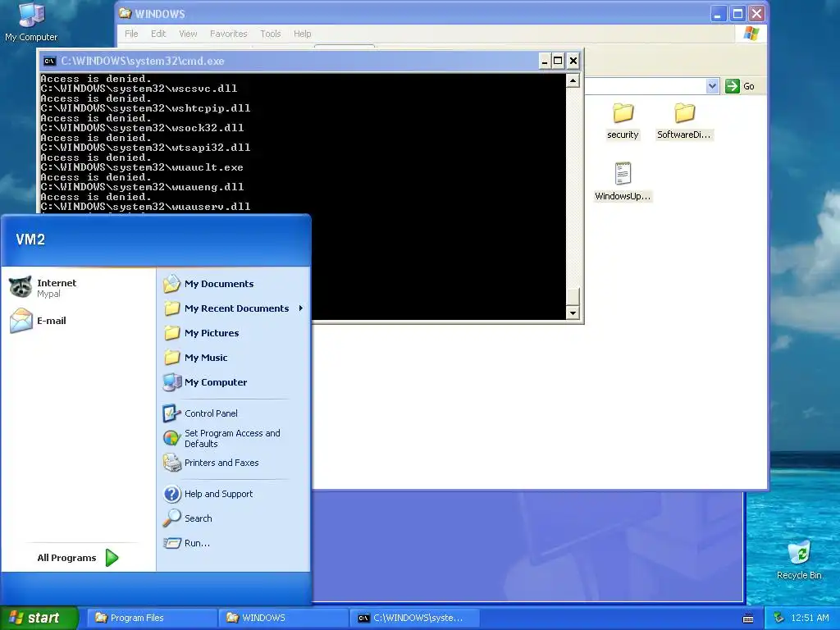840x630 pixels.
Task: Open the Help menu in WINDOWS window
Action: point(302,34)
